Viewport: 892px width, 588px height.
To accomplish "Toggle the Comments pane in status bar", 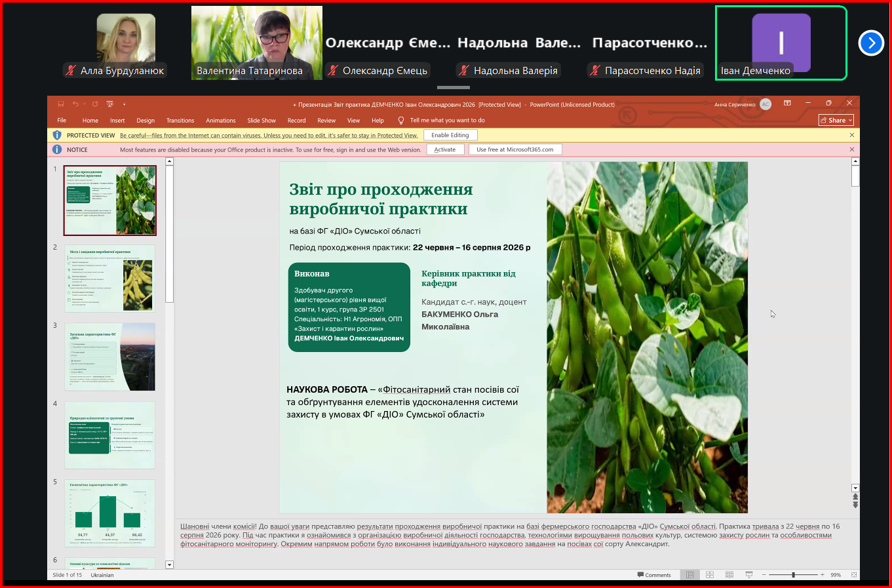I will [654, 575].
